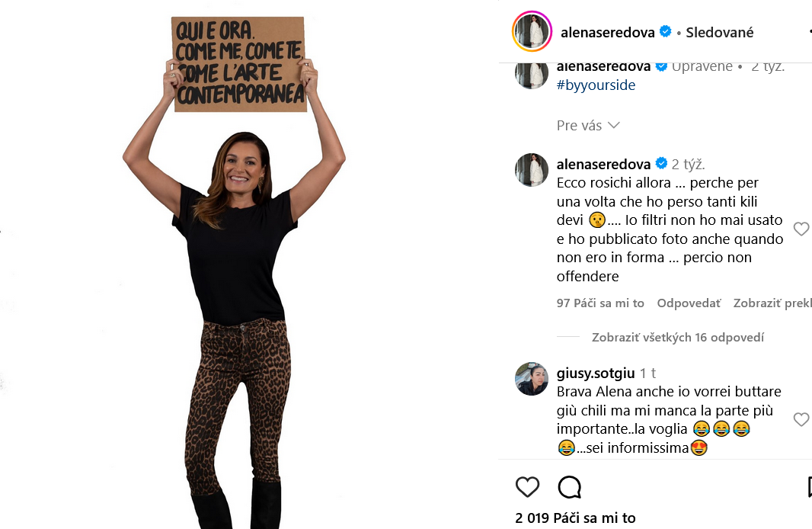This screenshot has width=812, height=529.
Task: Reply using the Odpovedať link
Action: coord(689,303)
